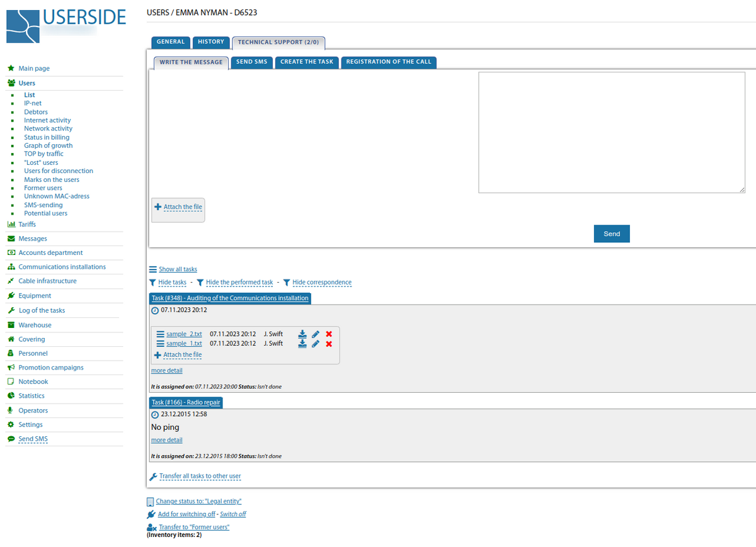The width and height of the screenshot is (756, 547).
Task: Expand more detail for Task #348
Action: [166, 371]
